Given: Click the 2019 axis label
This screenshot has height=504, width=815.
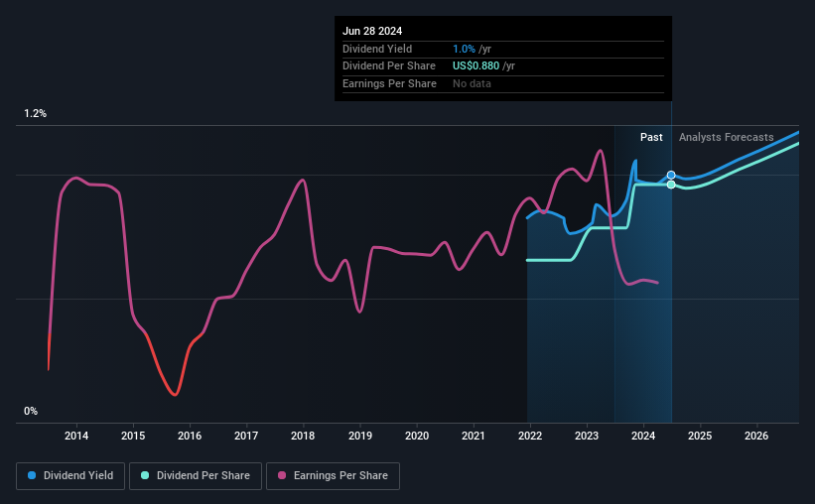Looking at the screenshot, I should click(x=360, y=436).
